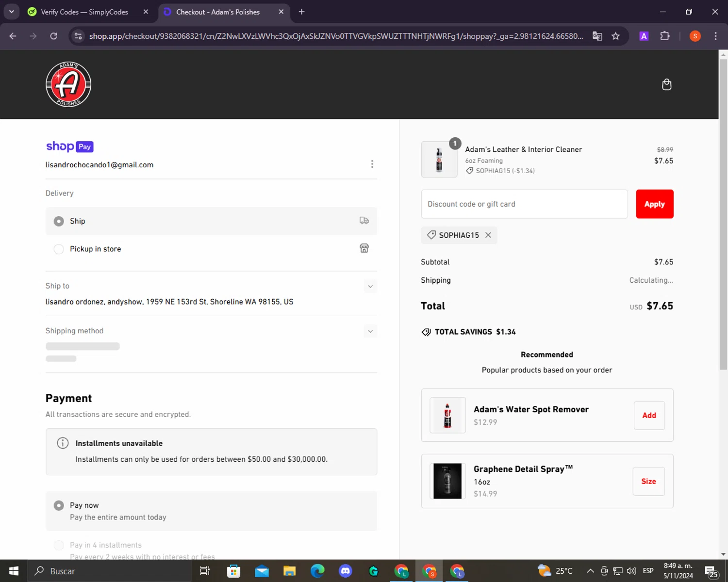Click the delivery truck icon on Ship row
Image resolution: width=728 pixels, height=582 pixels.
pos(364,221)
